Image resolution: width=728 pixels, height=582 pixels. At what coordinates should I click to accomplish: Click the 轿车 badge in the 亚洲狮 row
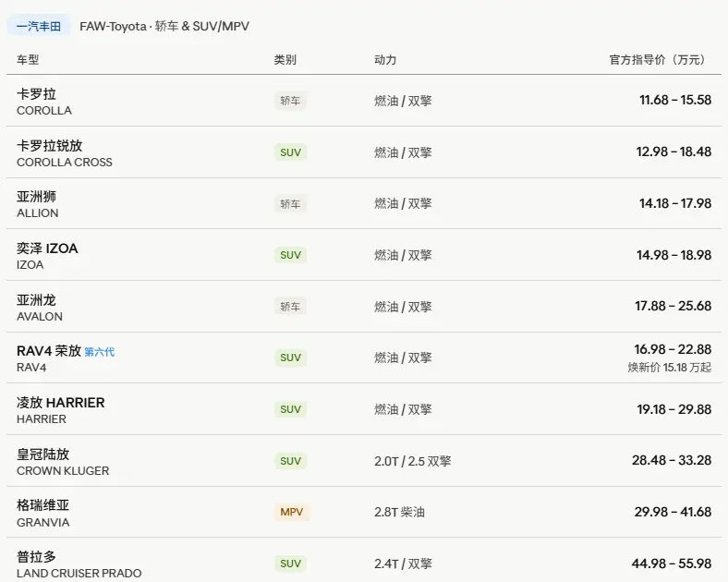(290, 204)
